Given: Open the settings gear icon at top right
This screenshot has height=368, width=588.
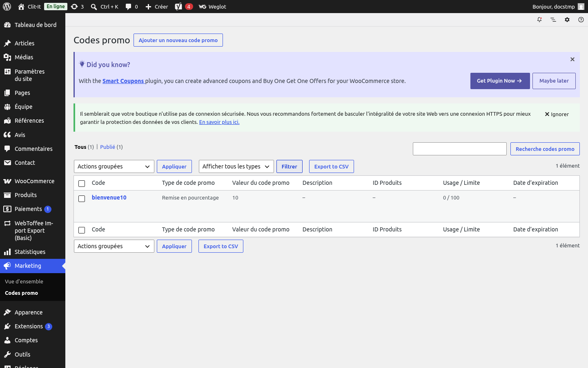Looking at the screenshot, I should tap(567, 20).
